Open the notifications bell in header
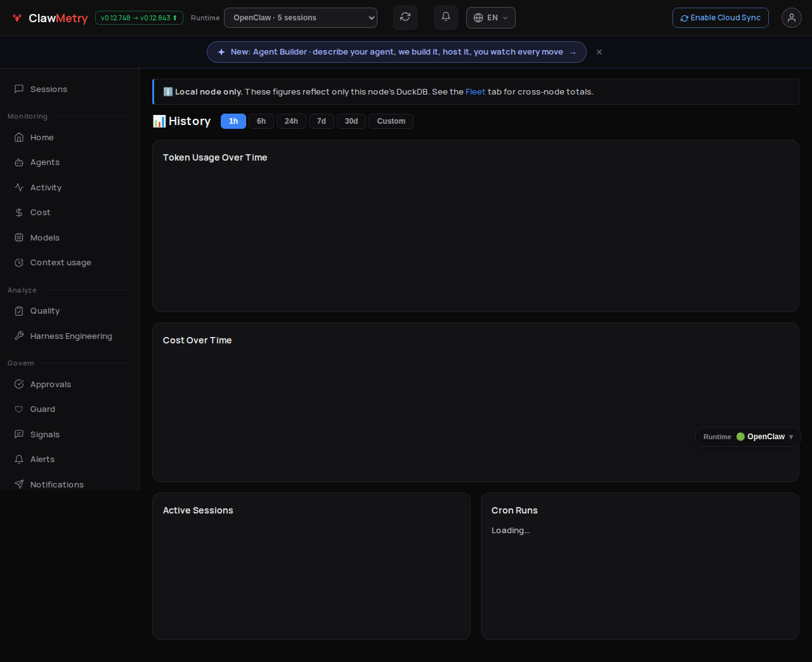 (x=446, y=18)
